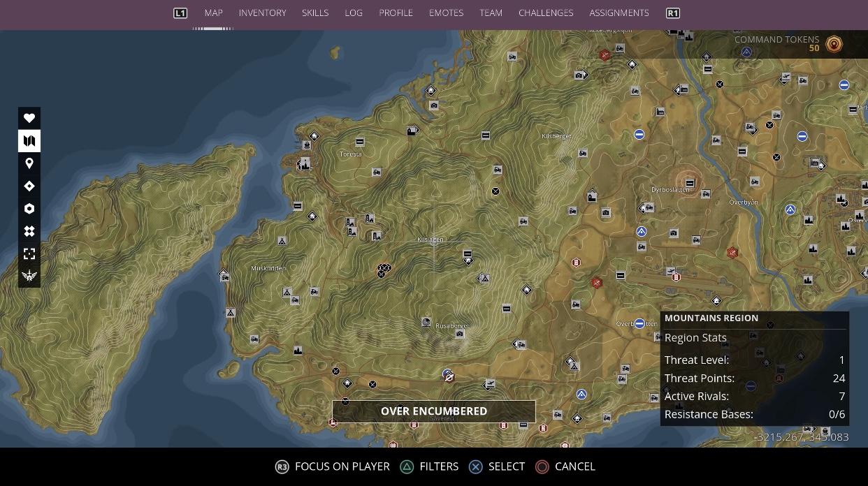The image size is (868, 486).
Task: Select the Favorites heart icon in sidebar
Action: (x=29, y=118)
